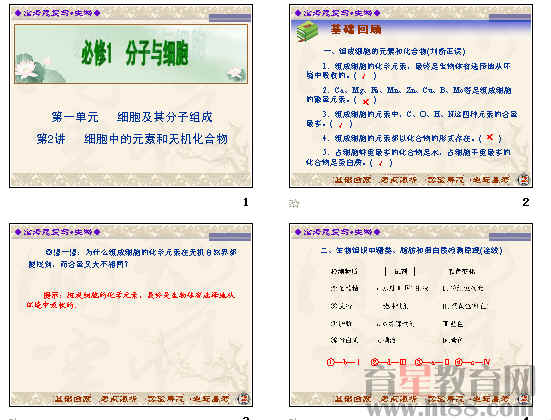Click the red hint text on slide 3
The height and width of the screenshot is (420, 551).
[x=131, y=299]
